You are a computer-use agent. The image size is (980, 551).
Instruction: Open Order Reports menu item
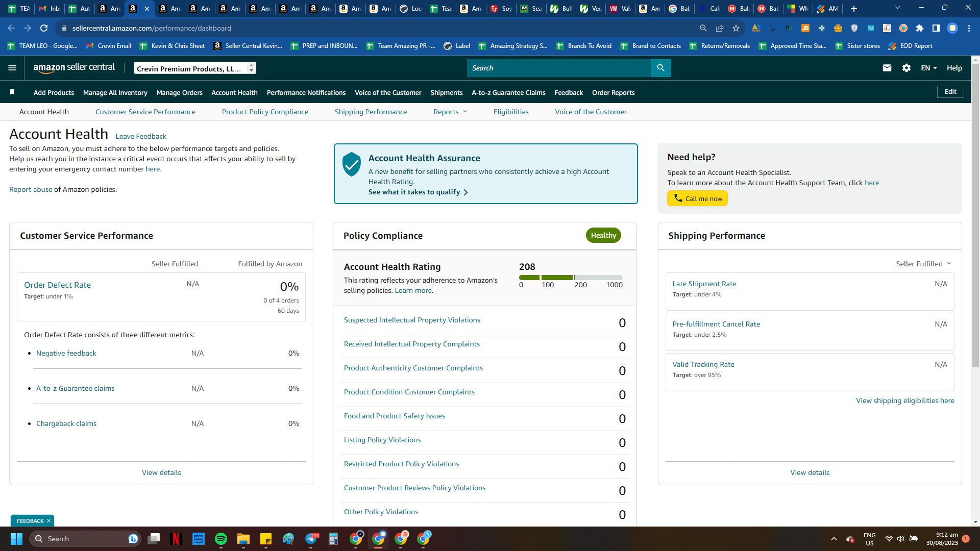tap(613, 92)
